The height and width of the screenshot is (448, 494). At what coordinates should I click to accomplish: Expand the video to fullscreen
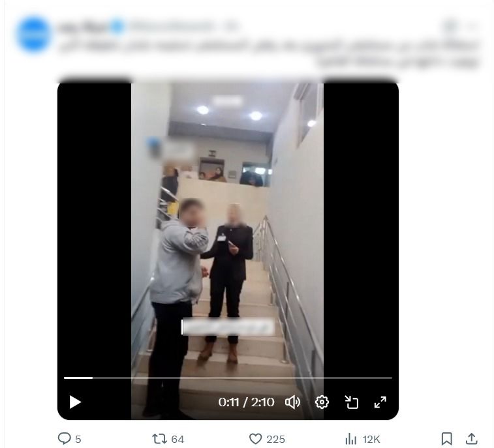point(380,402)
